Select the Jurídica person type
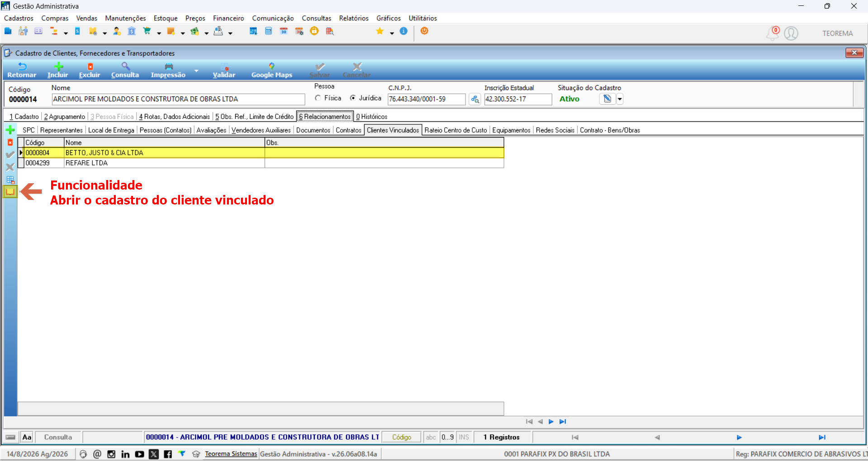Viewport: 868px width, 461px height. 353,98
